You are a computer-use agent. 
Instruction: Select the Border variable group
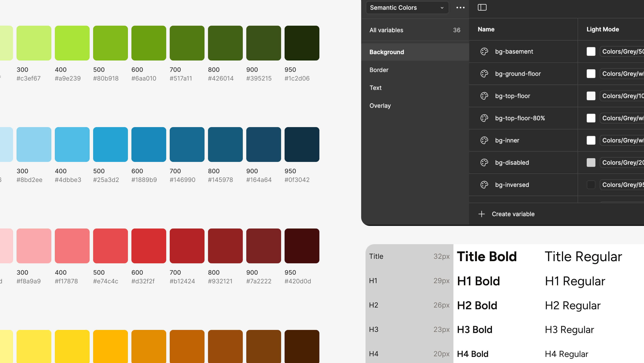click(379, 70)
